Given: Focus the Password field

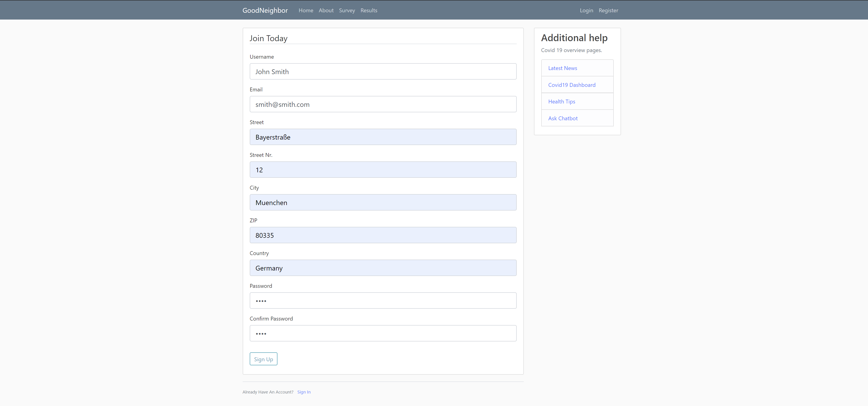Looking at the screenshot, I should coord(383,301).
